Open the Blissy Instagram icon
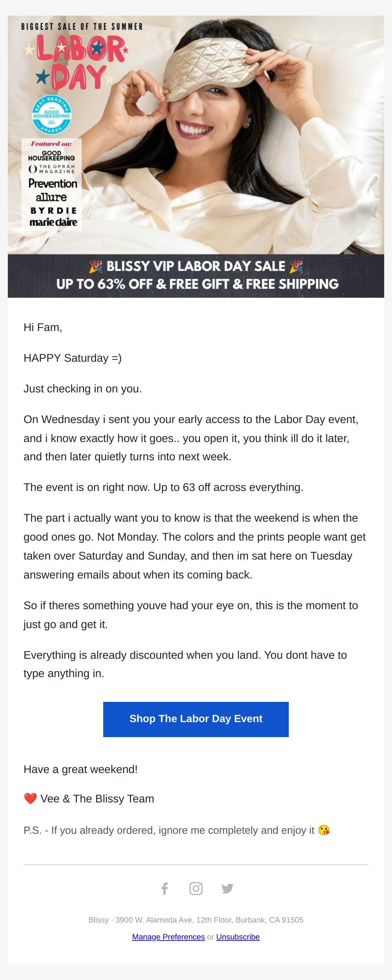Viewport: 392px width, 980px height. [196, 889]
